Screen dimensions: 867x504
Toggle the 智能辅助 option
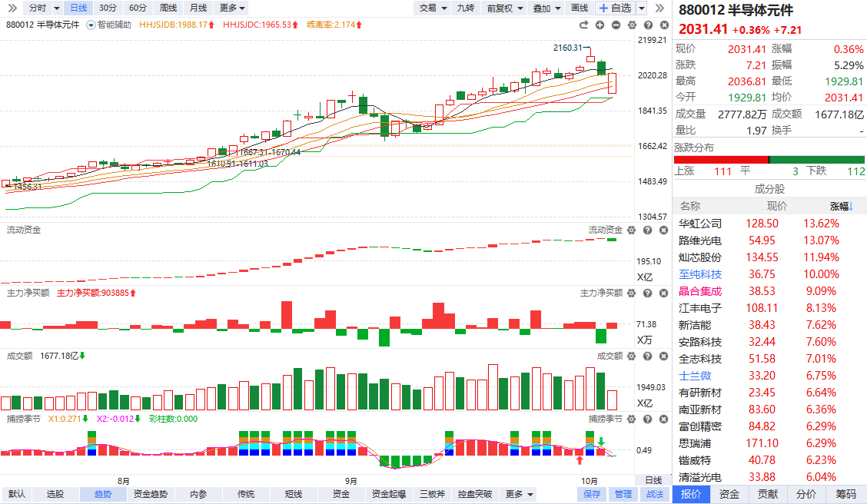109,25
